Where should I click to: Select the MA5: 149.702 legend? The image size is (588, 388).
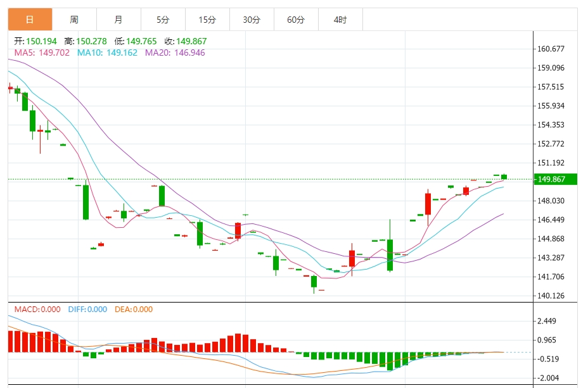point(42,53)
